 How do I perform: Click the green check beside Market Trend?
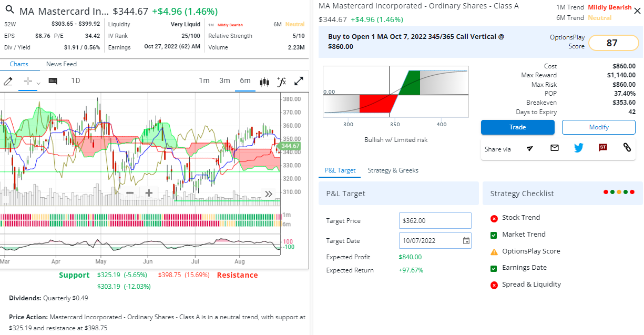tap(494, 235)
